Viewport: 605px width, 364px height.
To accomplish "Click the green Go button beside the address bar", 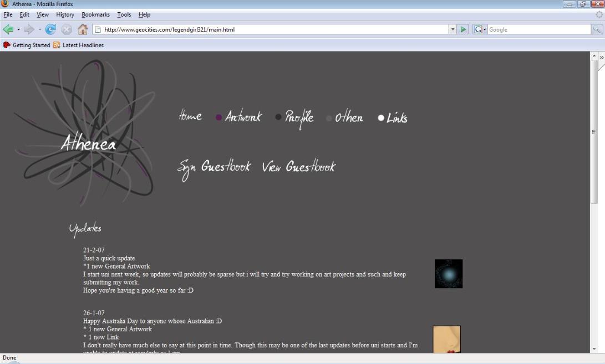I will point(463,29).
